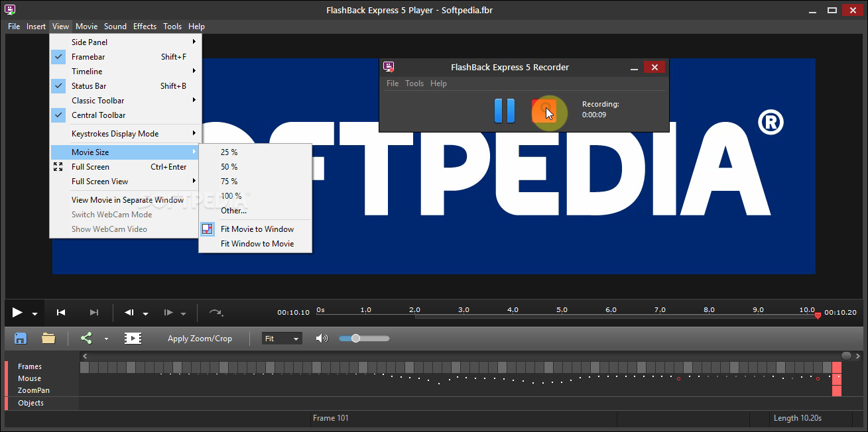This screenshot has height=432, width=868.
Task: Step back one frame icon
Action: click(130, 313)
